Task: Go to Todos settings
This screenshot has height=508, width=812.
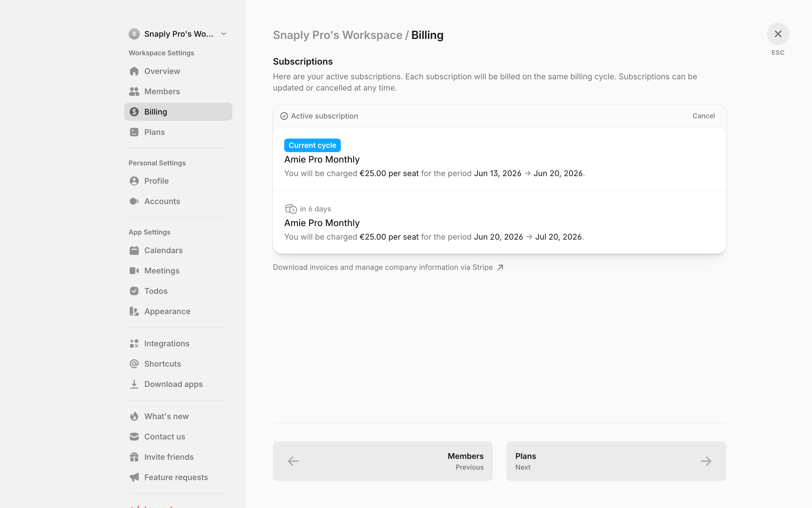Action: point(178,291)
